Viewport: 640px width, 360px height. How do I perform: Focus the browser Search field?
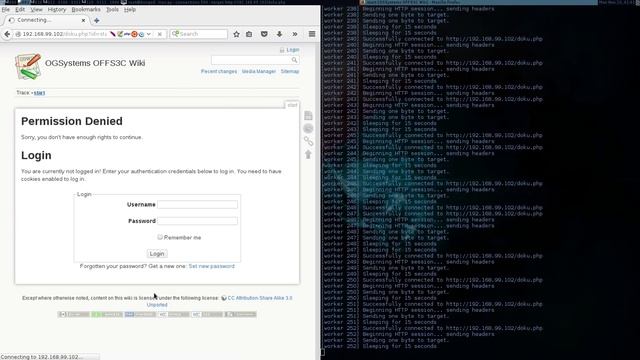(199, 34)
